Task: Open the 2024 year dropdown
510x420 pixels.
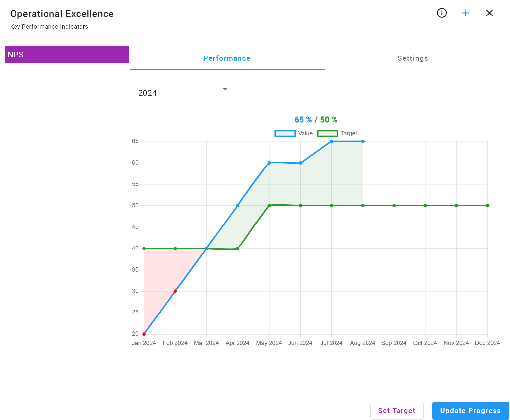Action: click(183, 93)
